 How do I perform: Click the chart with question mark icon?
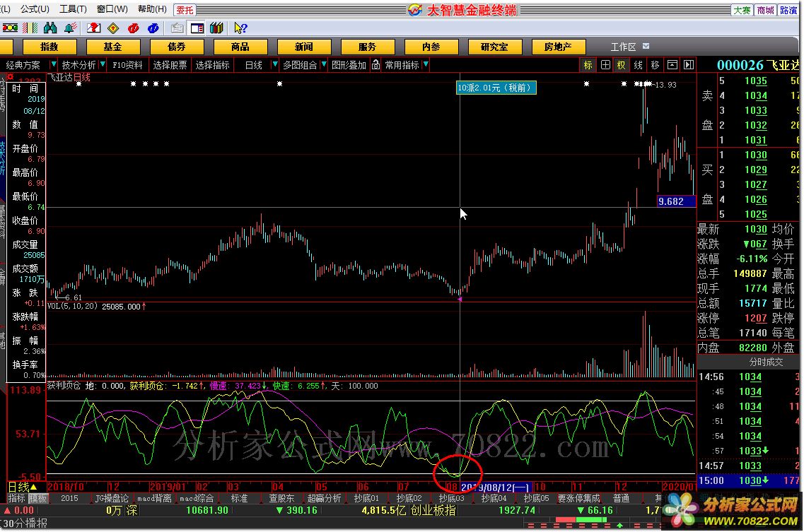click(x=93, y=28)
